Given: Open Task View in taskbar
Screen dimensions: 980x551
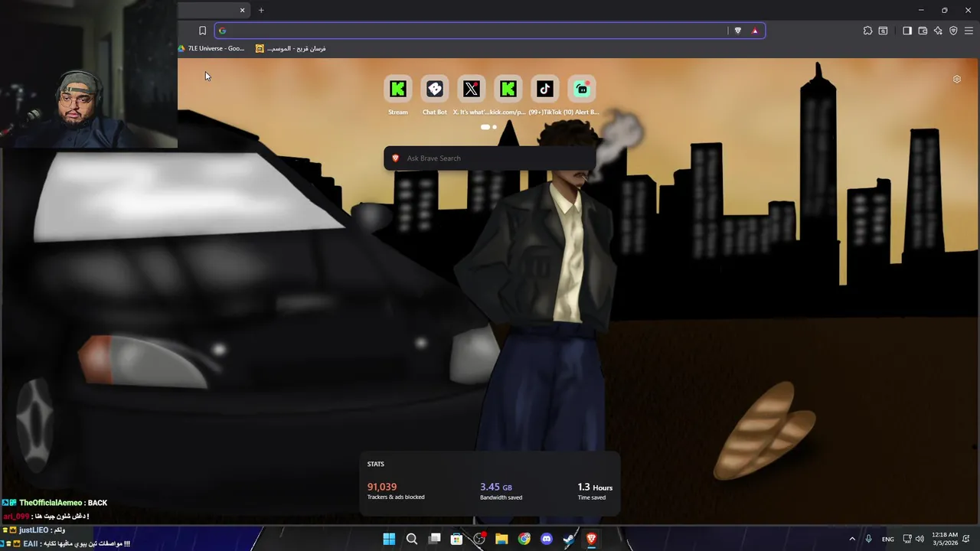Looking at the screenshot, I should tap(434, 539).
